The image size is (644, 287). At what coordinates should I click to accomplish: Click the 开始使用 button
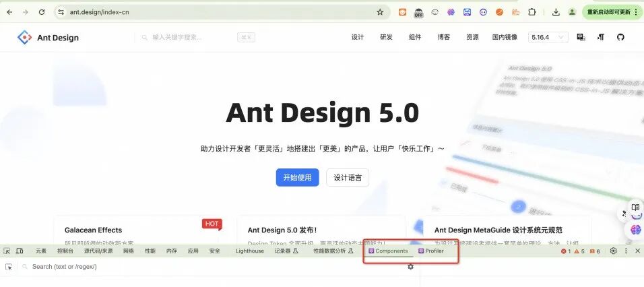[x=297, y=177]
